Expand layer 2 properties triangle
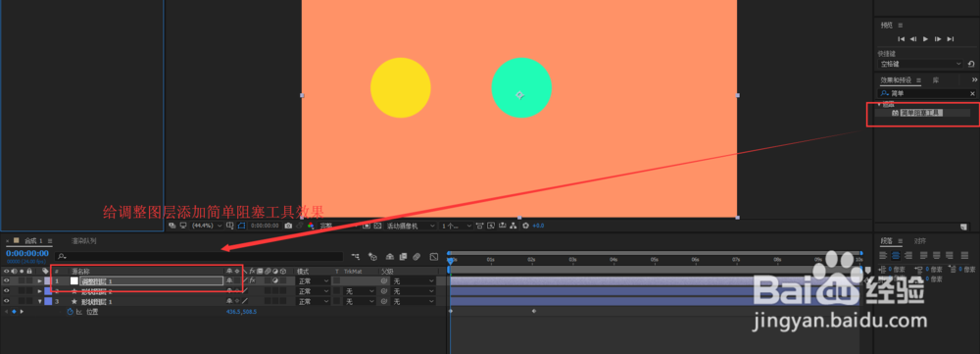Screen dimensions: 980x354 [40, 291]
